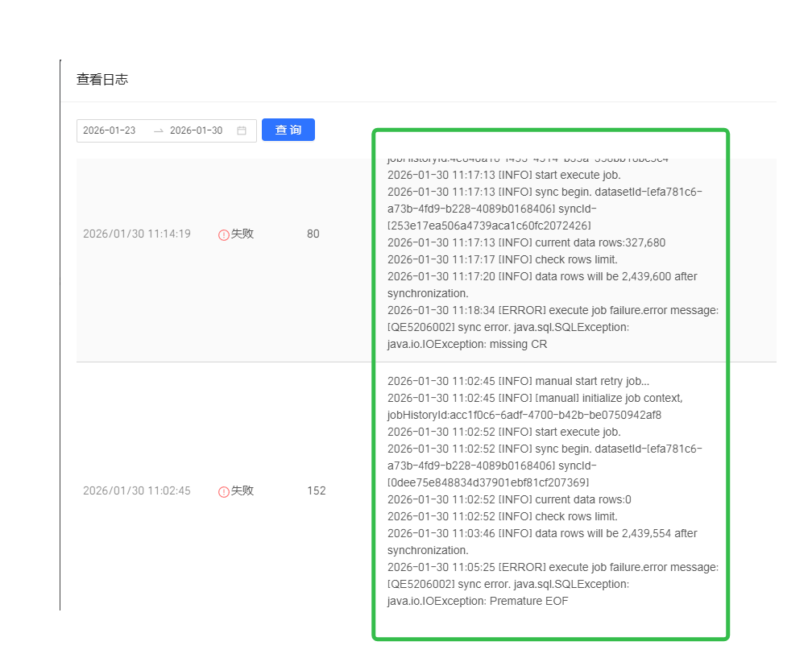Click the duration value 80
This screenshot has height=658, width=812.
313,234
